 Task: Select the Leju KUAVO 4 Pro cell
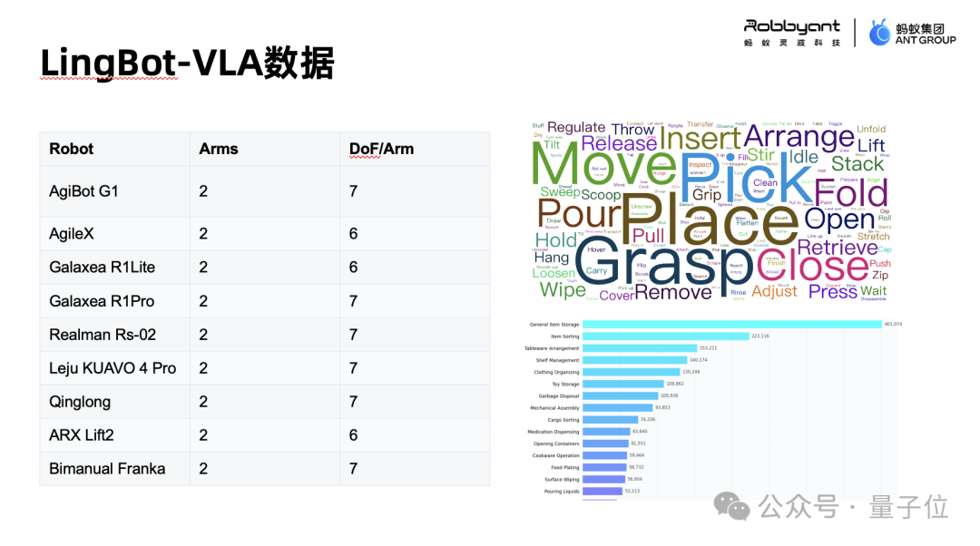pyautogui.click(x=113, y=368)
